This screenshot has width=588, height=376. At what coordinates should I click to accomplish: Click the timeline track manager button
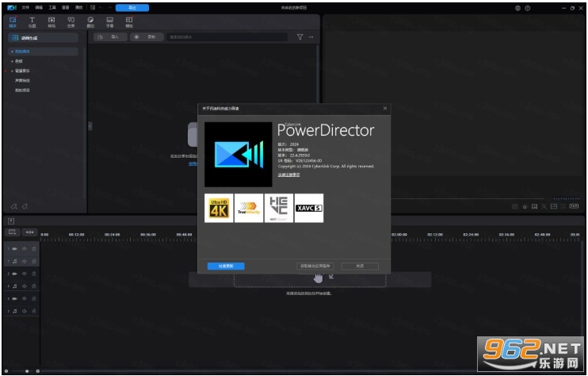click(12, 232)
